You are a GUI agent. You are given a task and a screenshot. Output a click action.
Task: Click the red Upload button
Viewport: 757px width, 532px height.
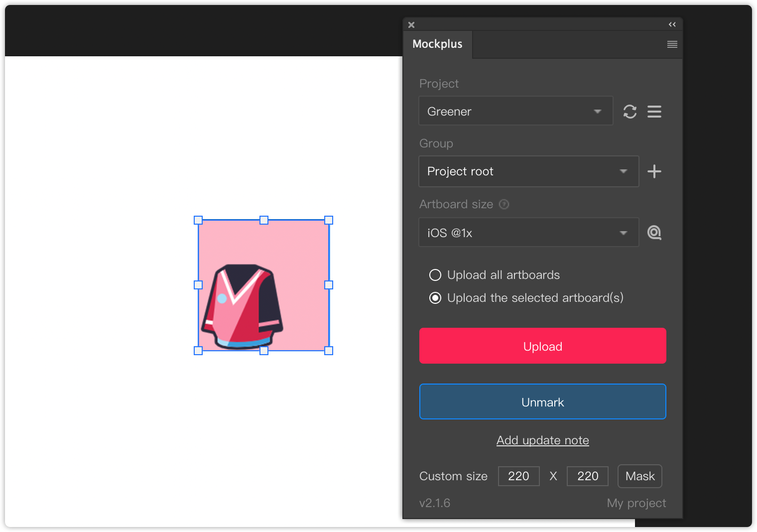[543, 346]
